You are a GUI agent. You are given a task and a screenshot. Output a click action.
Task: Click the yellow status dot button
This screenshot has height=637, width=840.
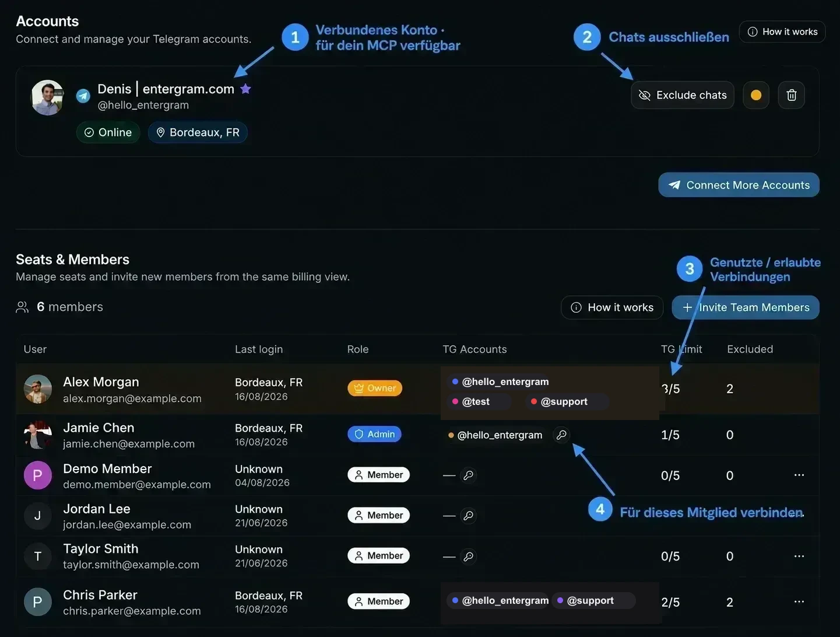756,95
